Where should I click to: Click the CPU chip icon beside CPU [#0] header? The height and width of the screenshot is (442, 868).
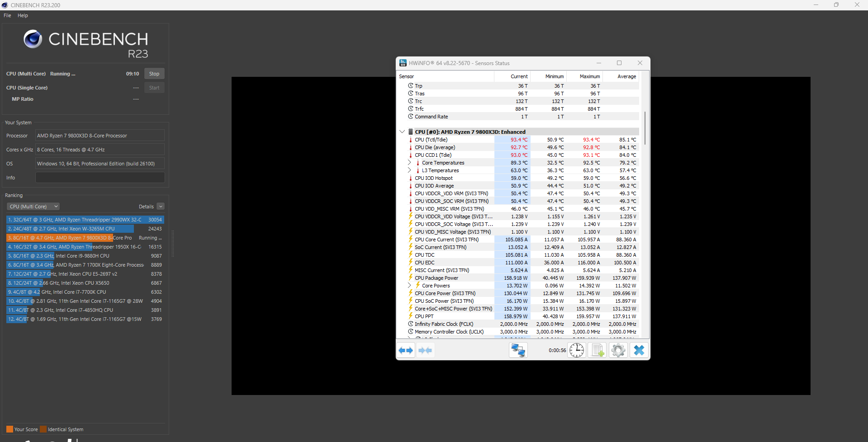point(411,132)
